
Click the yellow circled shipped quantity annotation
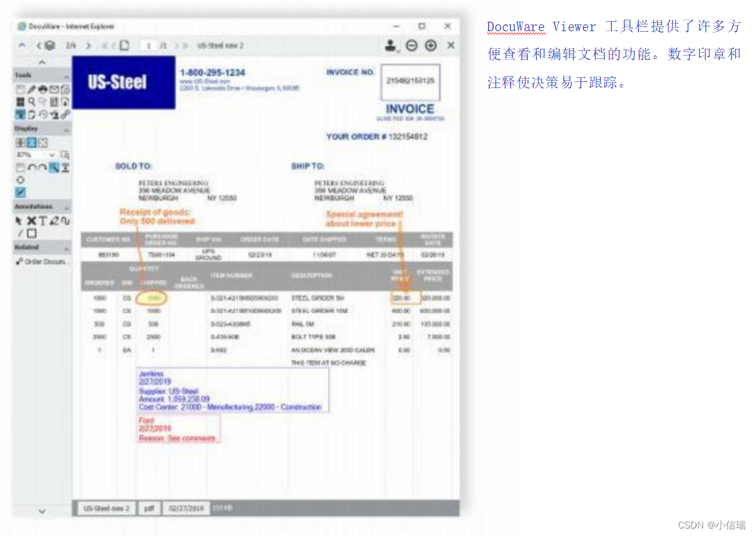point(152,298)
